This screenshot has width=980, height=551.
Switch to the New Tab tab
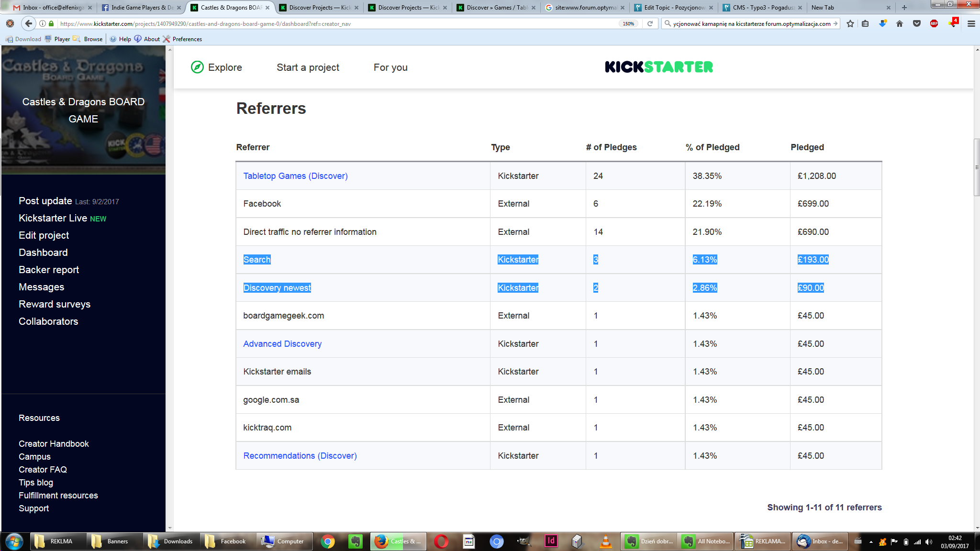coord(851,8)
